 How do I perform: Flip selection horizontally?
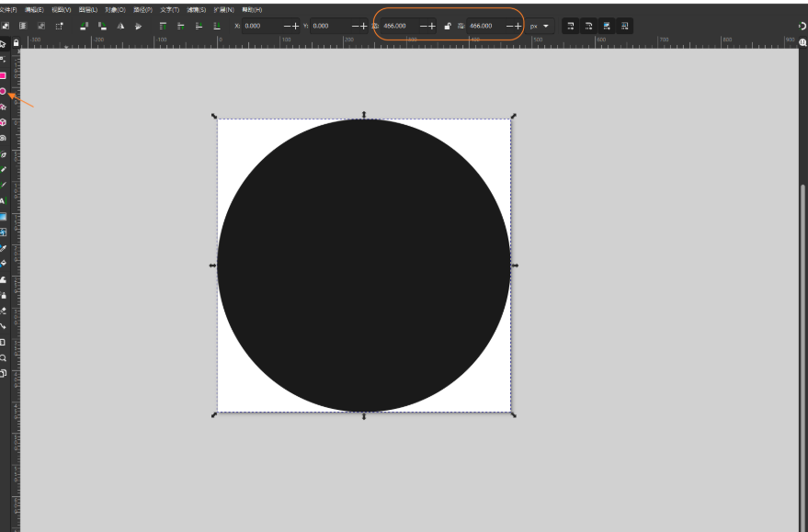click(120, 26)
